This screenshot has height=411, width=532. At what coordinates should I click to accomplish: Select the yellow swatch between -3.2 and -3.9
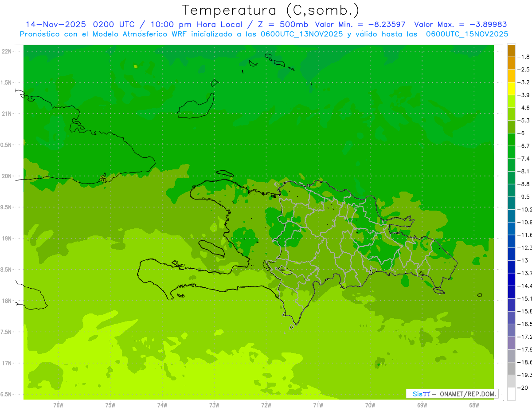511,89
